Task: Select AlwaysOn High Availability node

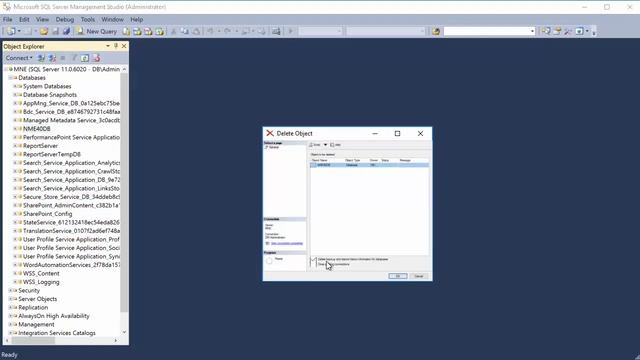Action: (54, 316)
